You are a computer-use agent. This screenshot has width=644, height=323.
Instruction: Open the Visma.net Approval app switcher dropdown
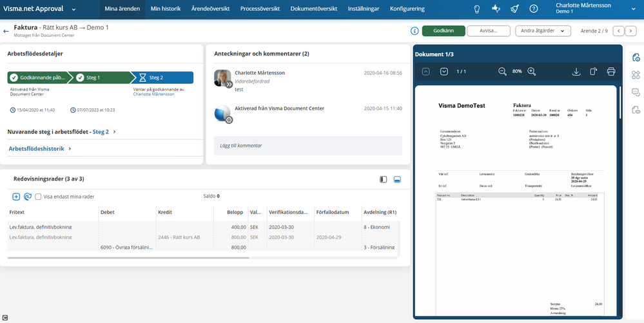tap(73, 9)
